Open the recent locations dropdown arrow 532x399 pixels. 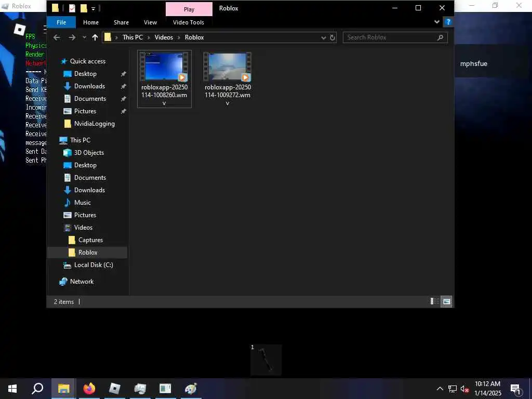[x=84, y=37]
